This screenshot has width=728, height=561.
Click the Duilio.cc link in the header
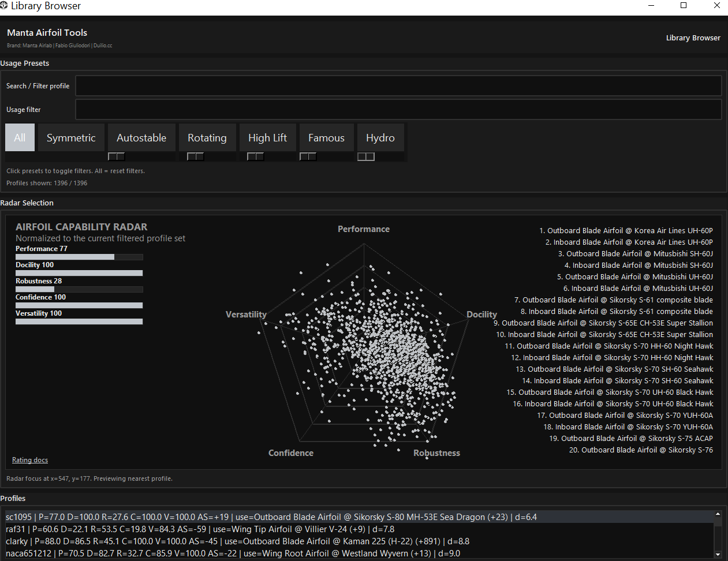(103, 45)
